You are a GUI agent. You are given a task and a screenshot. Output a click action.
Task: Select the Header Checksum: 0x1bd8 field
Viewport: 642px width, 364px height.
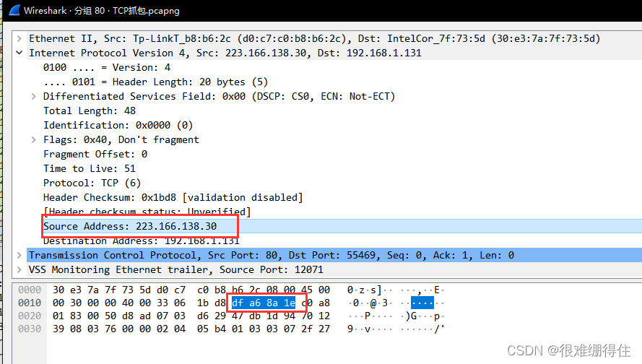(173, 197)
